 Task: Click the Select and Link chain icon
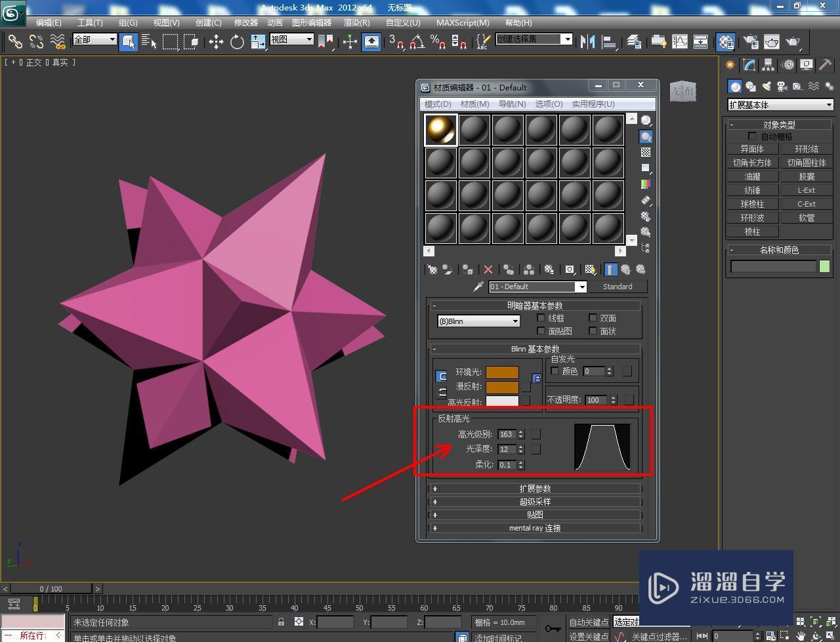click(14, 42)
